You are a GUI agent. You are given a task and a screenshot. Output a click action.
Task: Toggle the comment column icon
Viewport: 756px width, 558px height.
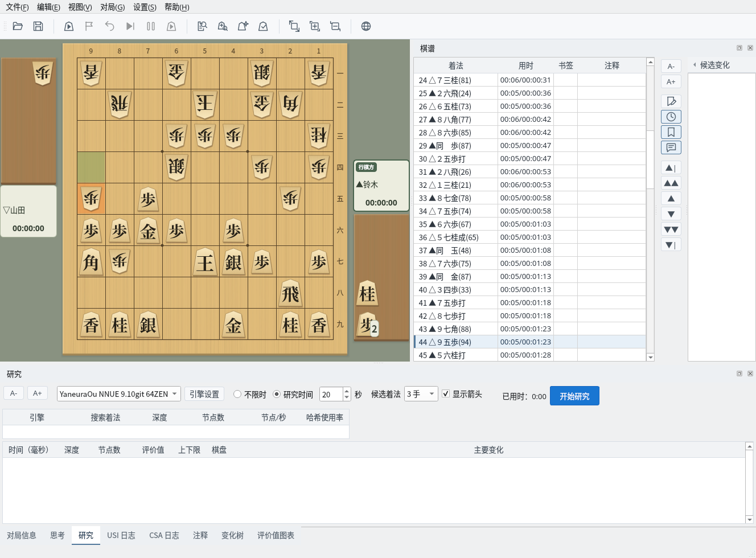[671, 147]
